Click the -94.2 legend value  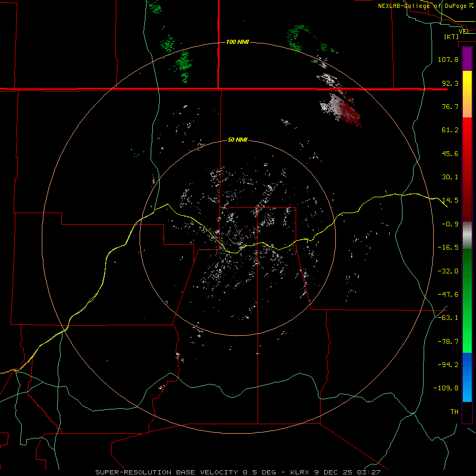coord(448,365)
